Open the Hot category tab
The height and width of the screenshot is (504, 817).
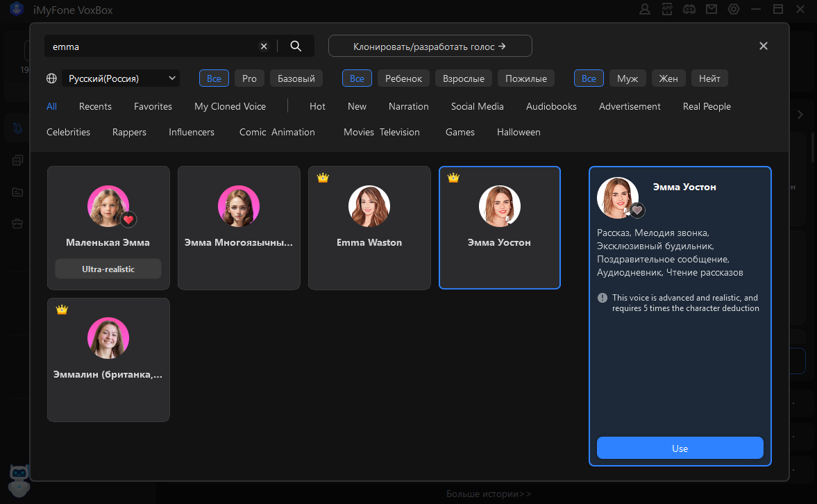tap(317, 106)
